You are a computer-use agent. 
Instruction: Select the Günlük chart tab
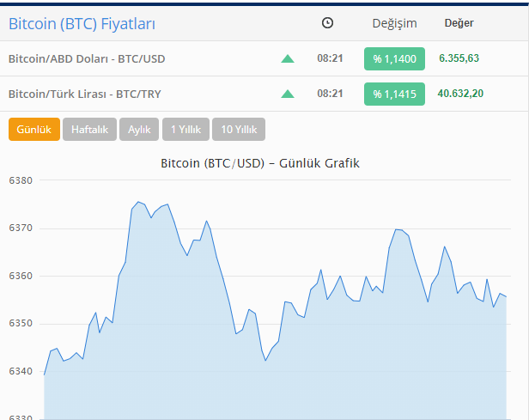pos(34,129)
